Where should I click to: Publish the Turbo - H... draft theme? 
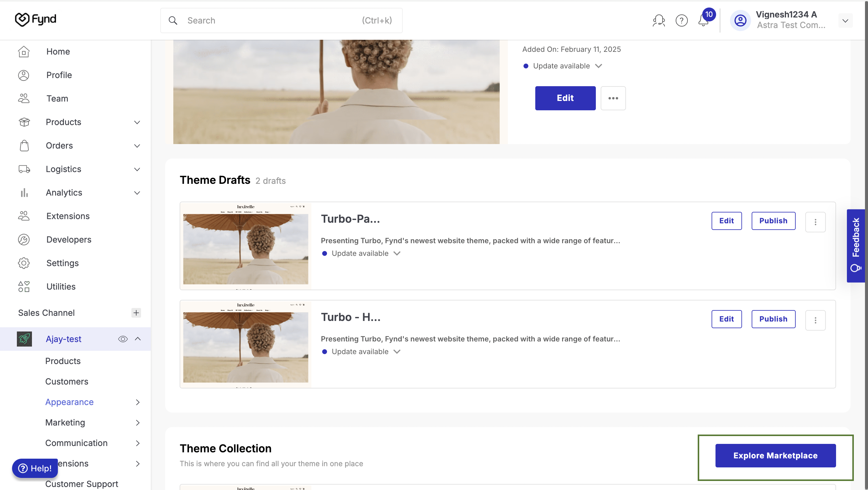(x=773, y=319)
